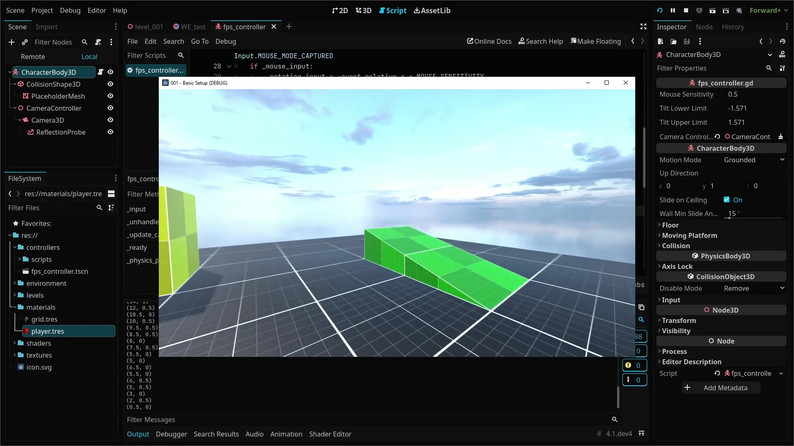Click the attach script icon in Scene dock

tap(98, 42)
